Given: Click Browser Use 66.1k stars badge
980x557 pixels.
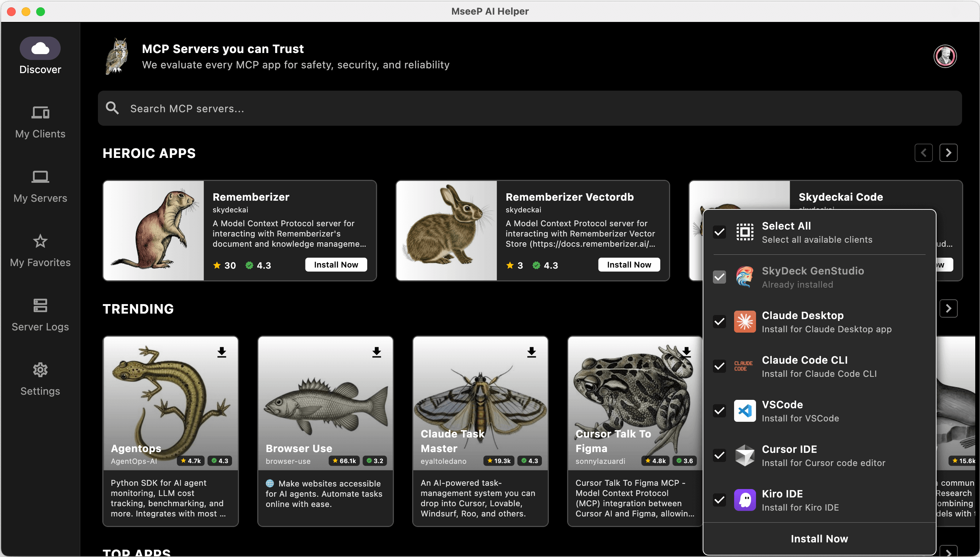Looking at the screenshot, I should pos(345,461).
